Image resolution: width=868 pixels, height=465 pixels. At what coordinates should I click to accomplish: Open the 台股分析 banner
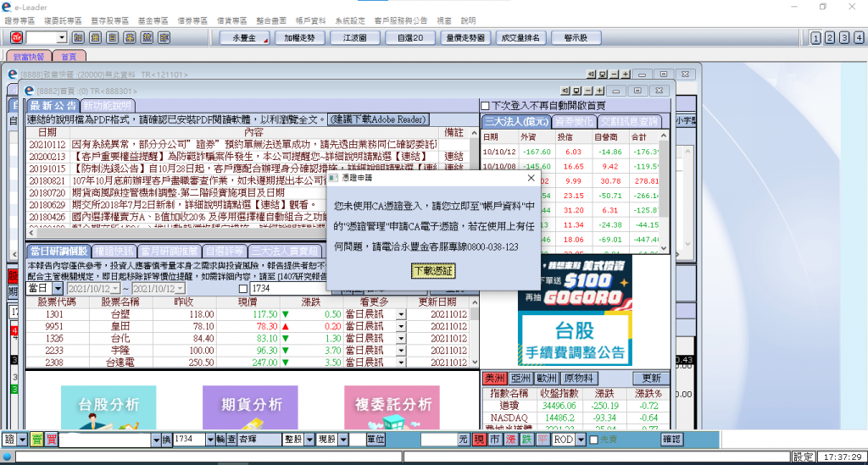[108, 407]
